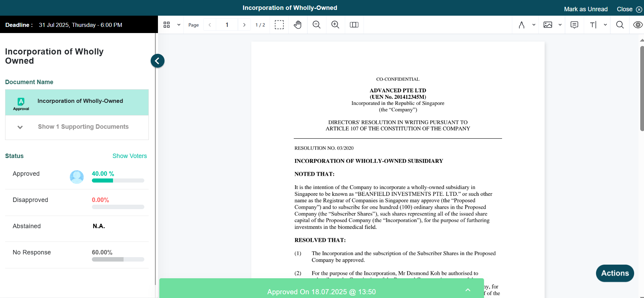Click the Approved 40% progress bar
This screenshot has width=644, height=298.
[x=118, y=181]
